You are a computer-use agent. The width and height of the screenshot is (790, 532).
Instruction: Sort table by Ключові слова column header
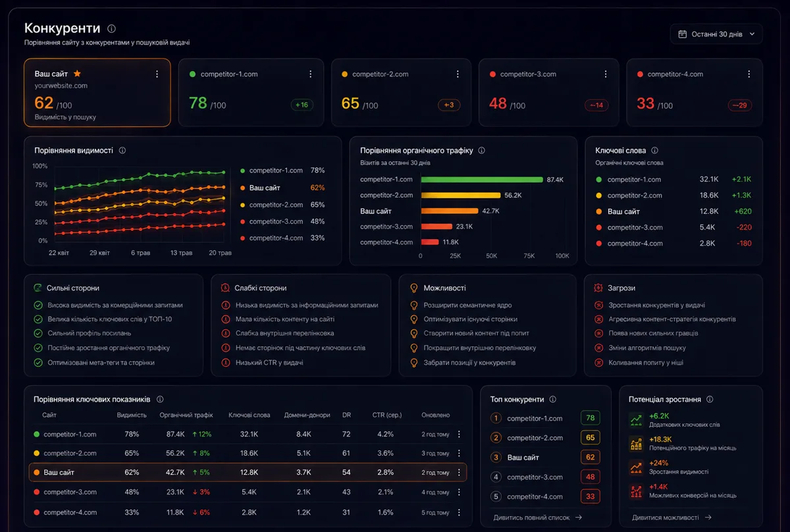click(x=250, y=415)
